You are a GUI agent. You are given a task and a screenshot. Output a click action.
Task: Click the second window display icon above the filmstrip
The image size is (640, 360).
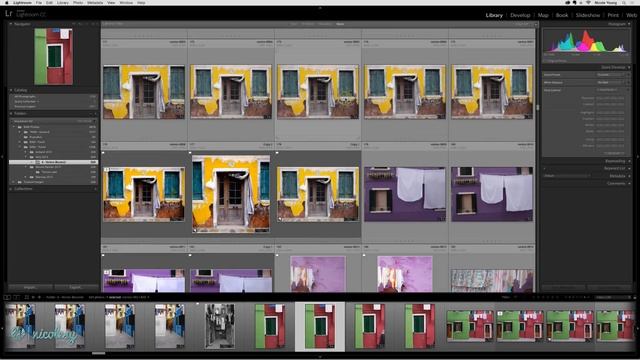click(x=16, y=297)
